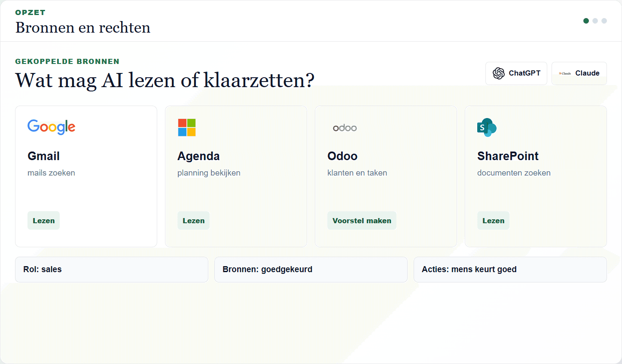622x364 pixels.
Task: Click the text 'klanten en taken'
Action: [x=357, y=173]
